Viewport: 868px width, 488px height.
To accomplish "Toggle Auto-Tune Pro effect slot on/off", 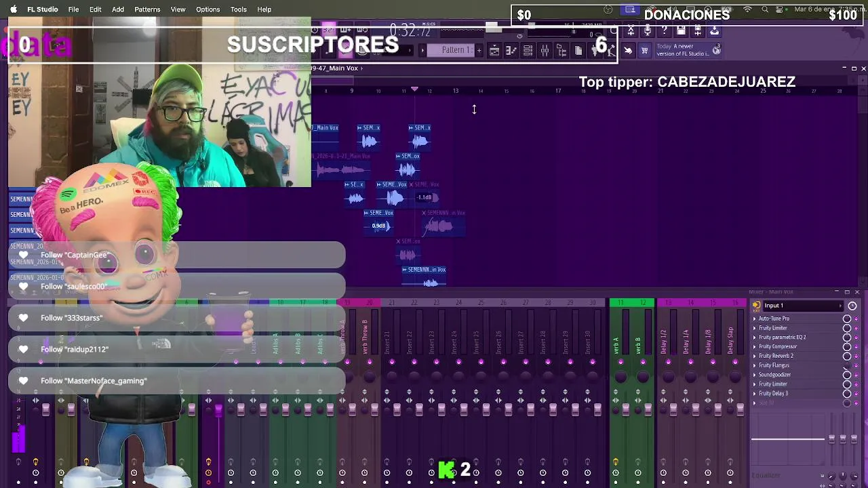I will pyautogui.click(x=856, y=319).
